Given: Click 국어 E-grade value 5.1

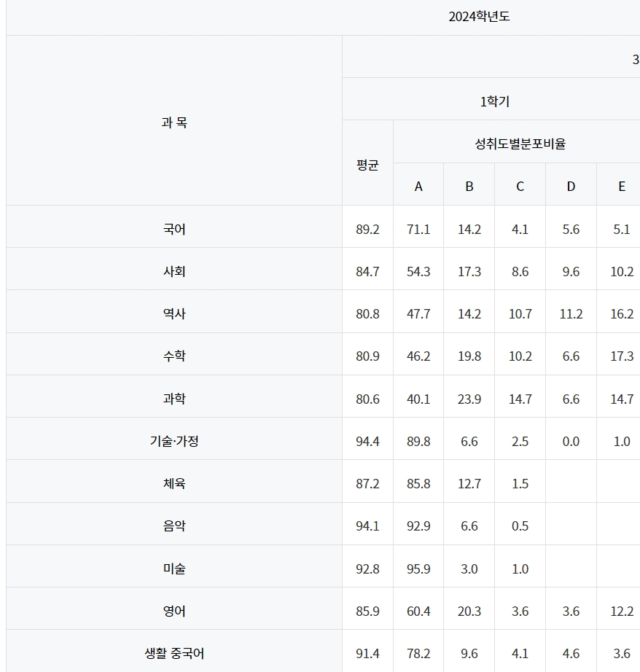Looking at the screenshot, I should [622, 230].
